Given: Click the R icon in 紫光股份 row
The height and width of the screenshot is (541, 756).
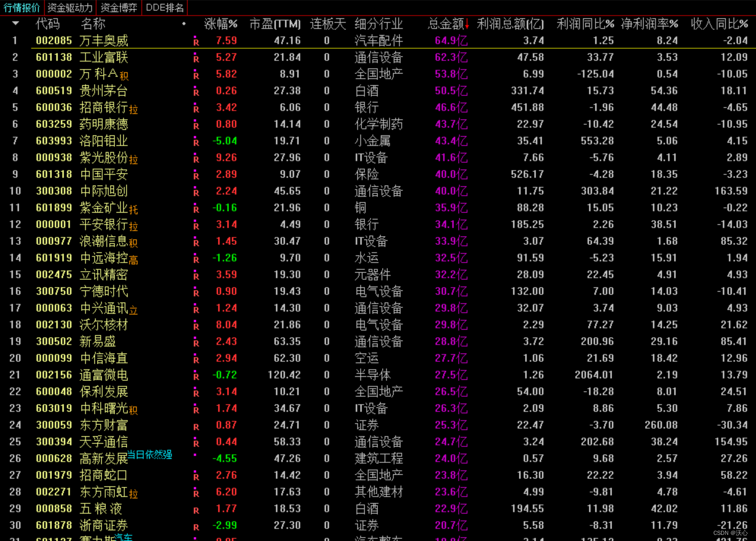Looking at the screenshot, I should click(196, 159).
